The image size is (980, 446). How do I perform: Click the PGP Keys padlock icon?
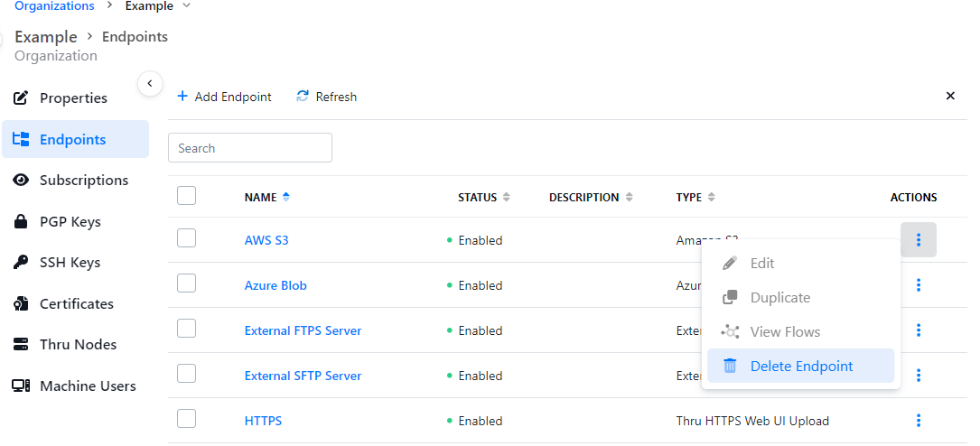21,222
